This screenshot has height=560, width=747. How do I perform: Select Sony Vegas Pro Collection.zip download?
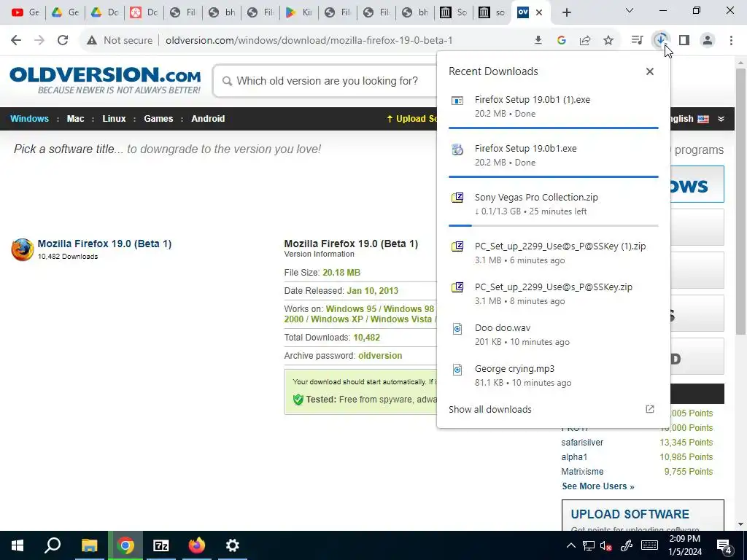click(553, 204)
